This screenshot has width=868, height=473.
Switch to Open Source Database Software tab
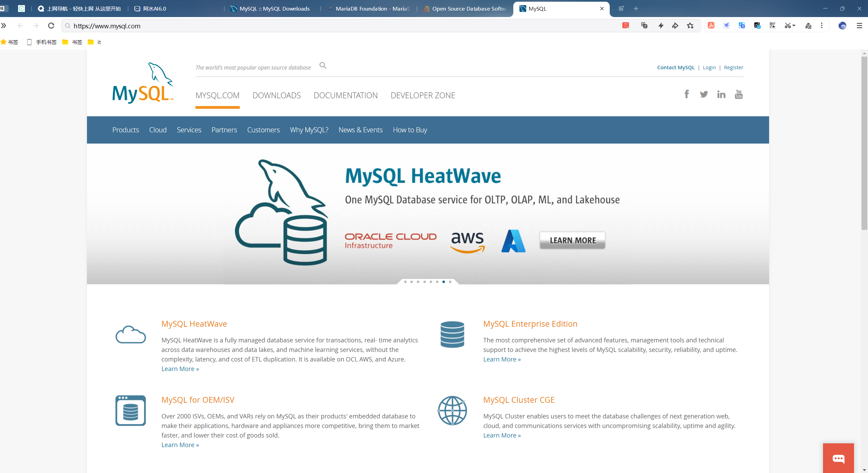pyautogui.click(x=465, y=9)
